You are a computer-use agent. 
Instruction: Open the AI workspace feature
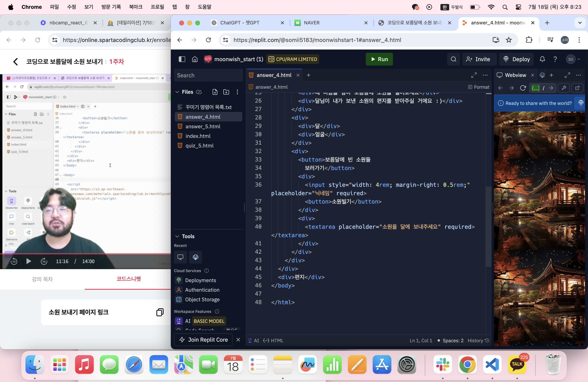pos(200,321)
